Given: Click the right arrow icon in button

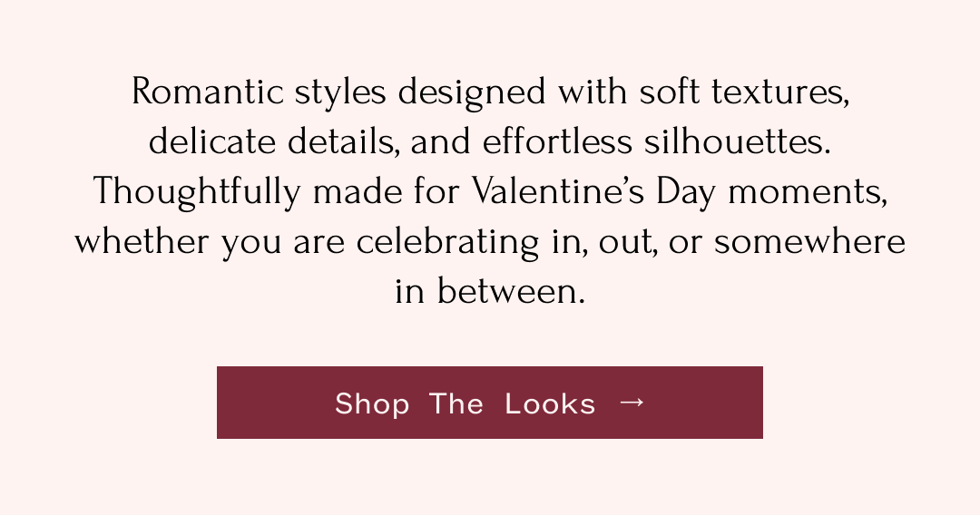Looking at the screenshot, I should [x=632, y=402].
